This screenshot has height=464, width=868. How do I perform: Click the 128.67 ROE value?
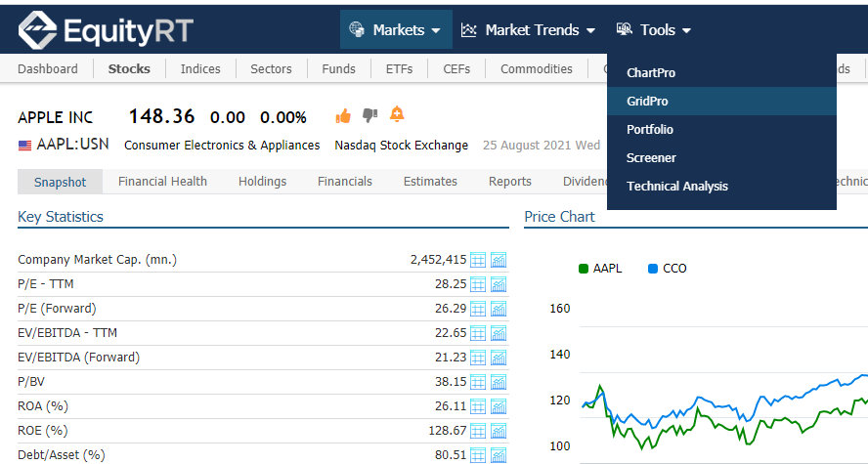click(x=448, y=430)
